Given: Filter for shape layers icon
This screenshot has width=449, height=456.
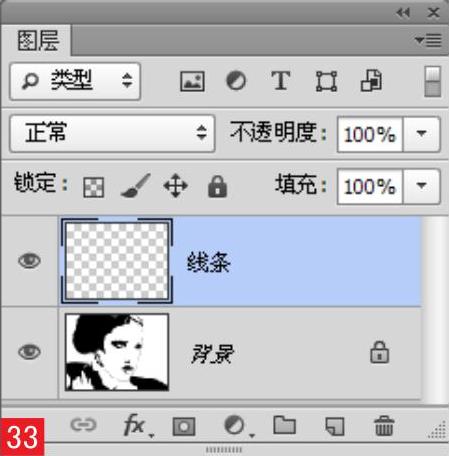Looking at the screenshot, I should point(326,81).
